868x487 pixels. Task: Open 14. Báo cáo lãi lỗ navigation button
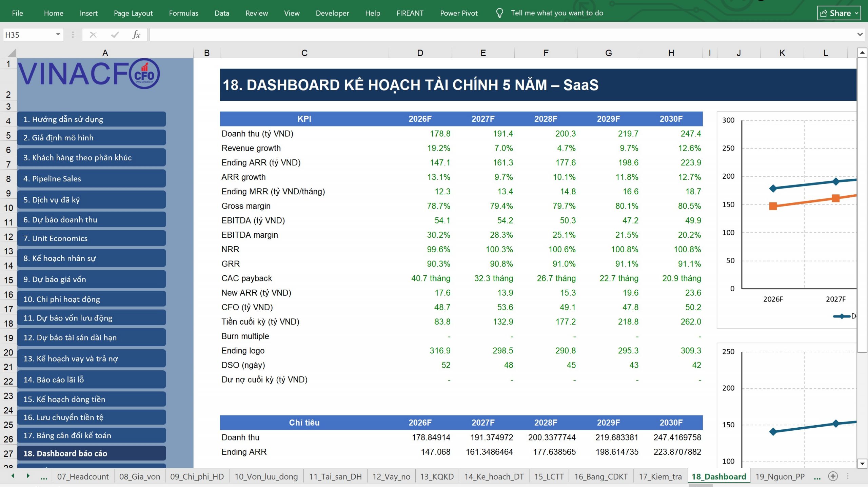(92, 379)
